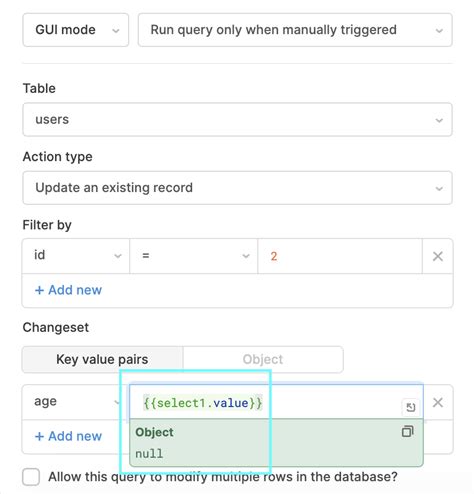The height and width of the screenshot is (494, 474).
Task: Add new filter condition
Action: 68,290
